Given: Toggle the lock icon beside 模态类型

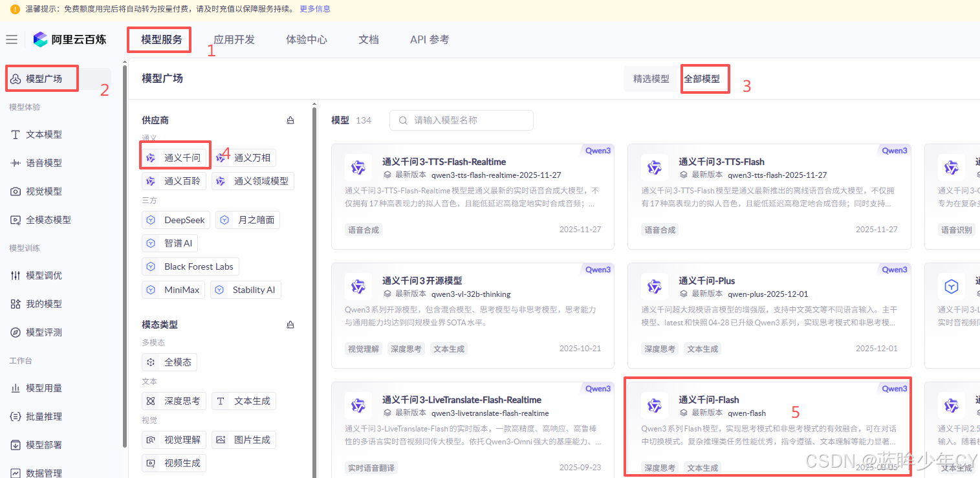Looking at the screenshot, I should pos(290,325).
